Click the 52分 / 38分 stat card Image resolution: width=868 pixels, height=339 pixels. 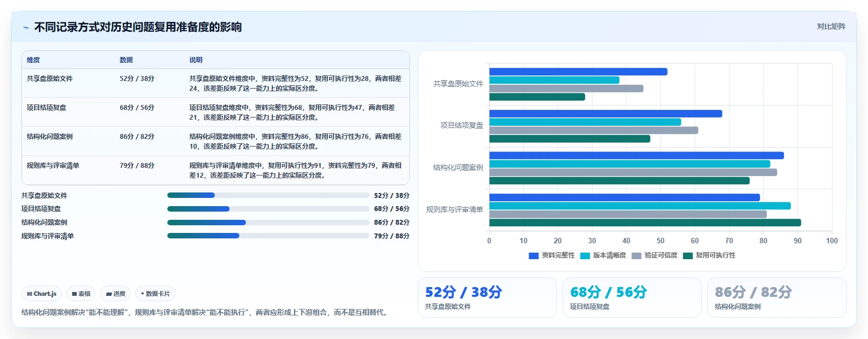point(487,297)
